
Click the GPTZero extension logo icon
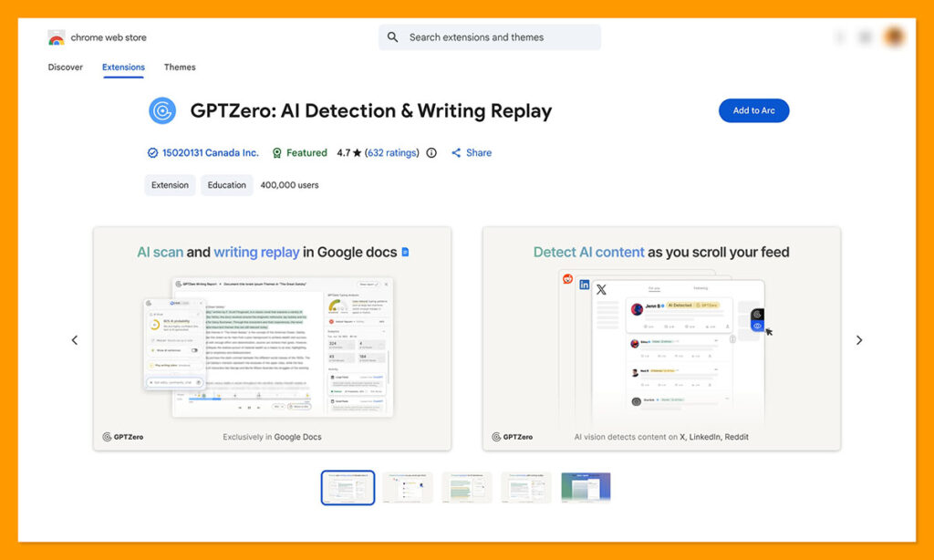(x=162, y=110)
